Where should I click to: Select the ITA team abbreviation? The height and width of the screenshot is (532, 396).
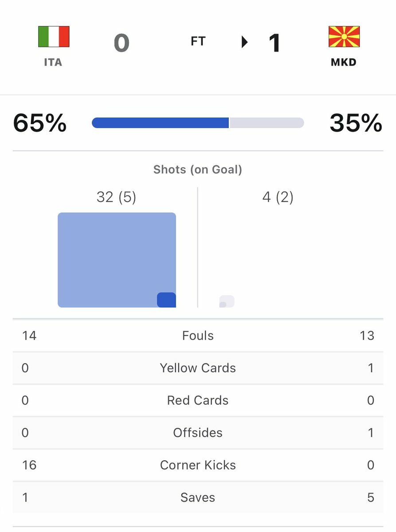pyautogui.click(x=53, y=63)
